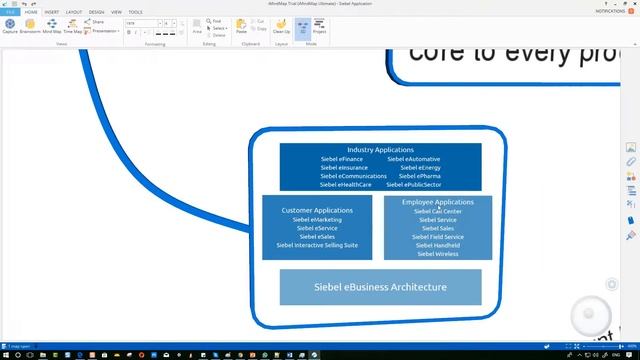Open Windows Start menu
Viewport: 640px width, 360px height.
coord(5,355)
